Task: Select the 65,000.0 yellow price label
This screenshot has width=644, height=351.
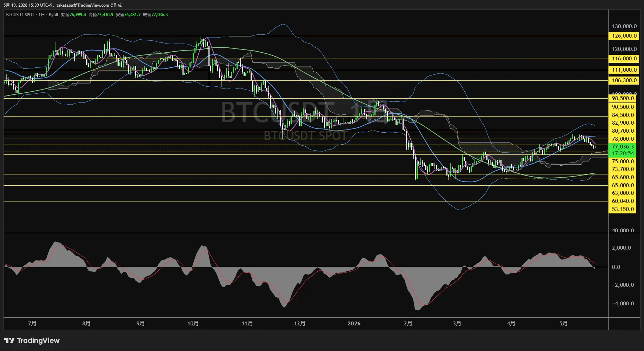Action: [622, 185]
